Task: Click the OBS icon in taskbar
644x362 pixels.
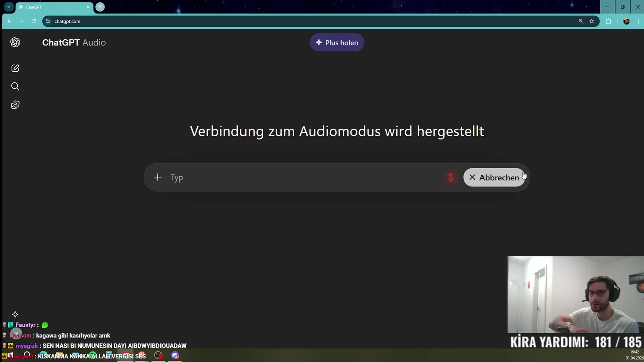Action: point(158,355)
